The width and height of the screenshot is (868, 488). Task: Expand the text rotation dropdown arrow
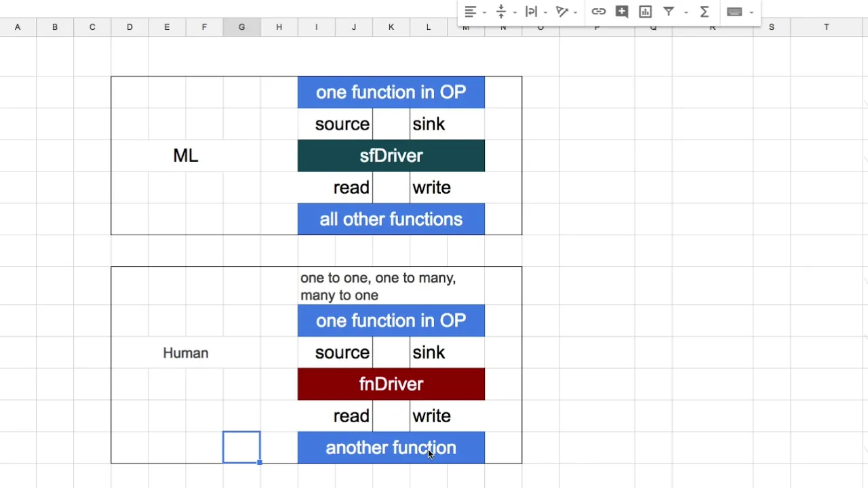(x=575, y=12)
